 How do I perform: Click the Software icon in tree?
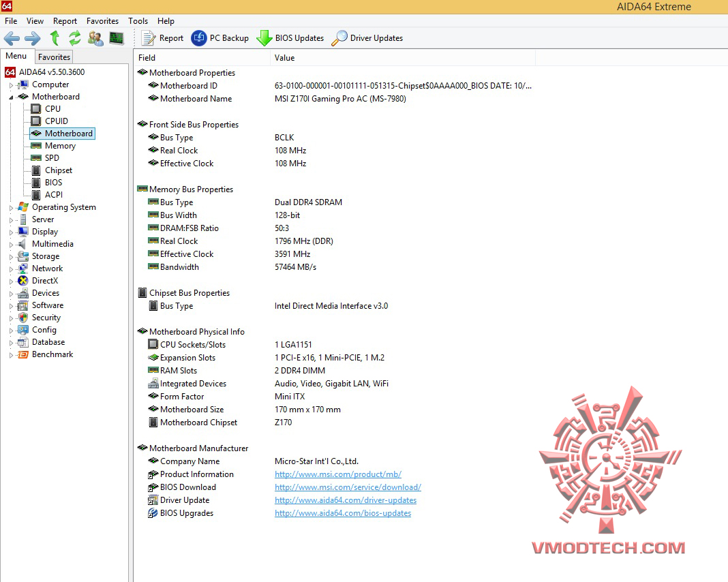(23, 305)
